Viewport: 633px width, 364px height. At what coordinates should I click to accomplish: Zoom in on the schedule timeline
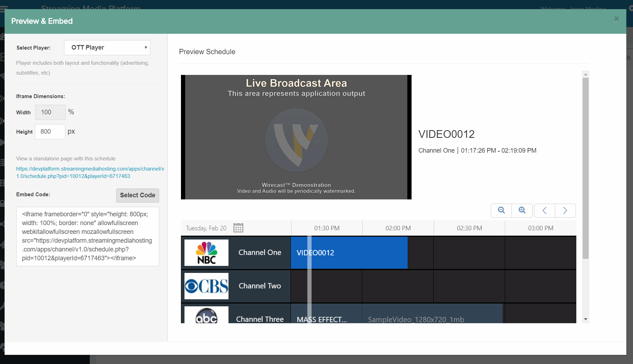[522, 210]
